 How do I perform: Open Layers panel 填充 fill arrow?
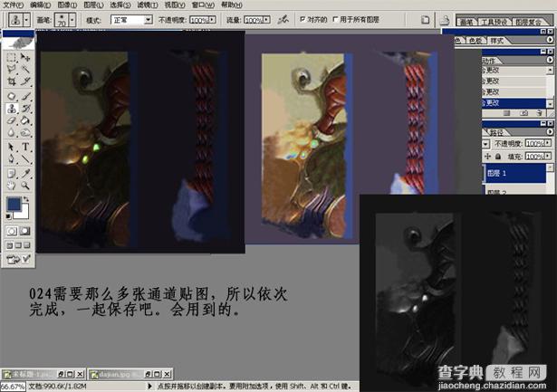(x=548, y=157)
